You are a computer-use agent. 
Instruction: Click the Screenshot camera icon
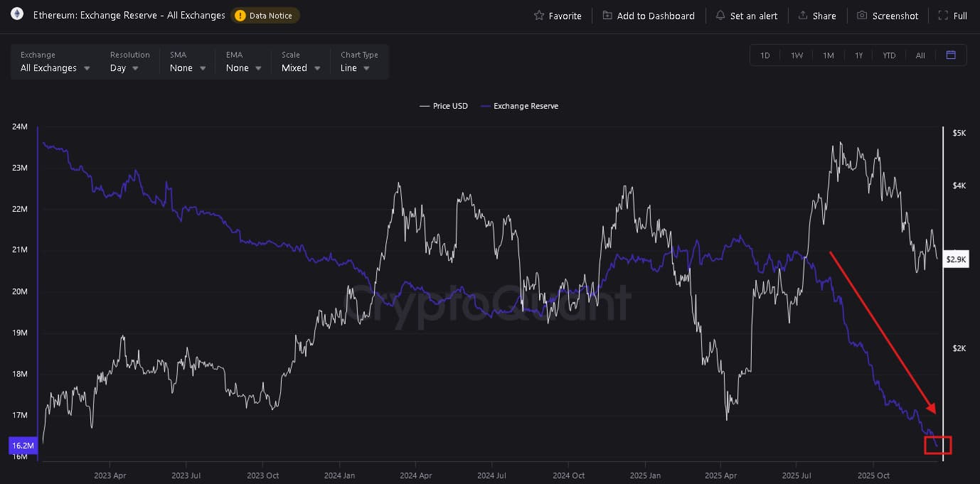pyautogui.click(x=862, y=16)
